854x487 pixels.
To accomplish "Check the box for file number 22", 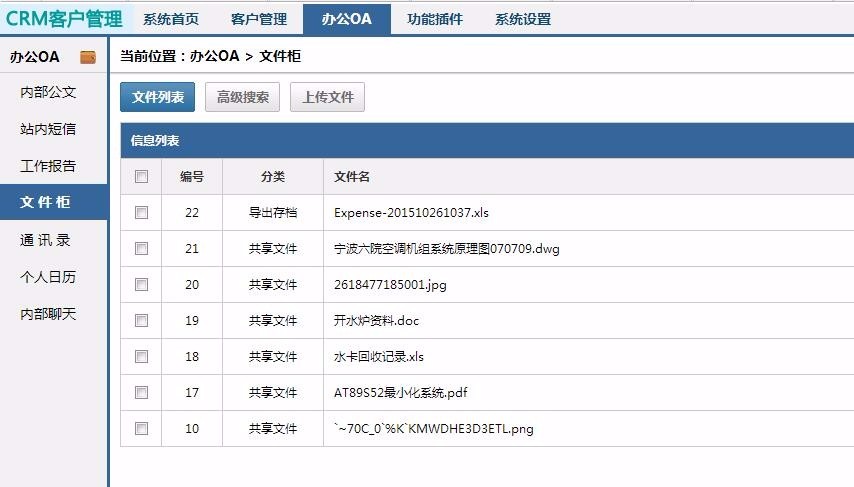I will click(x=142, y=212).
